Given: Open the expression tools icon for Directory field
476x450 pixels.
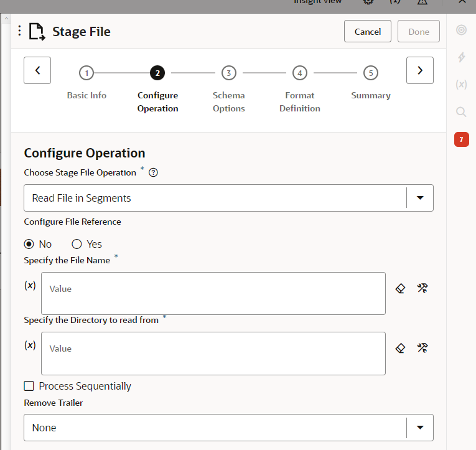Looking at the screenshot, I should click(x=422, y=348).
